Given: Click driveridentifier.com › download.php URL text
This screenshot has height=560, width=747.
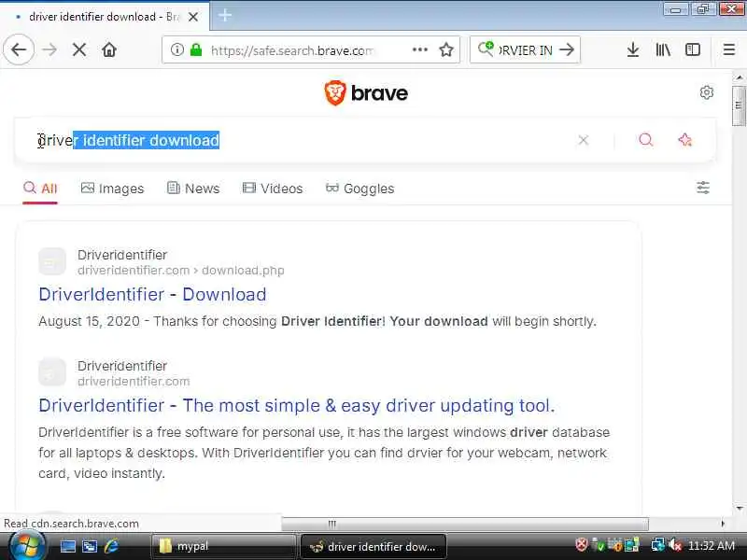Looking at the screenshot, I should [x=181, y=271].
